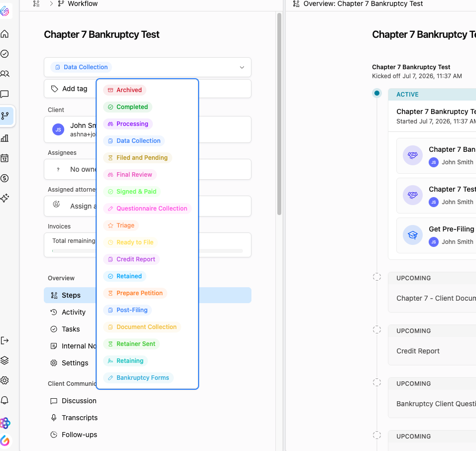Screen dimensions: 476x451
Task: Open the contacts people icon in the sidebar
Action: click(4, 74)
